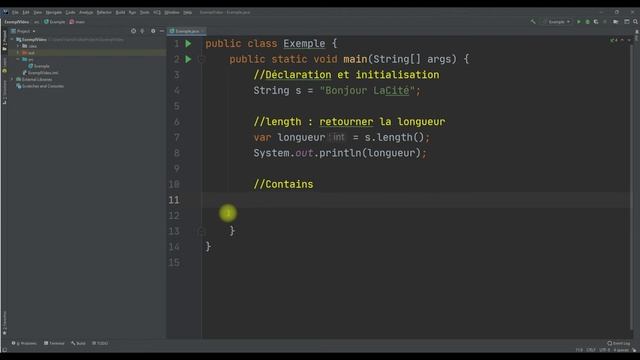The image size is (640, 360).
Task: Click the Search Everywhere magnifier icon
Action: [x=635, y=22]
